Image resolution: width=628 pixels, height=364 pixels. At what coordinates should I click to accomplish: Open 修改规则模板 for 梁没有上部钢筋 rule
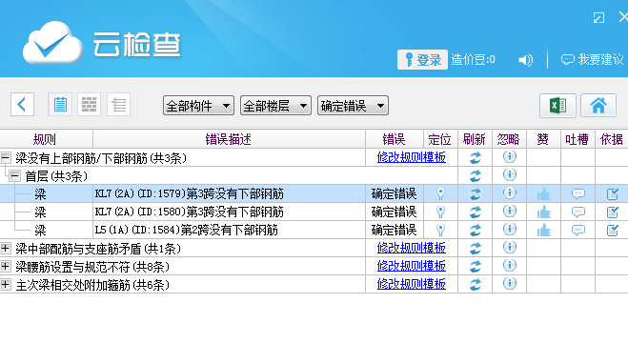(x=412, y=157)
